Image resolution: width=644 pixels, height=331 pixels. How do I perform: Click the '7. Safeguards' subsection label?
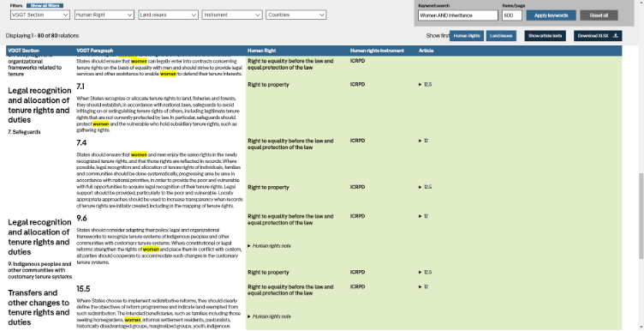[24, 132]
